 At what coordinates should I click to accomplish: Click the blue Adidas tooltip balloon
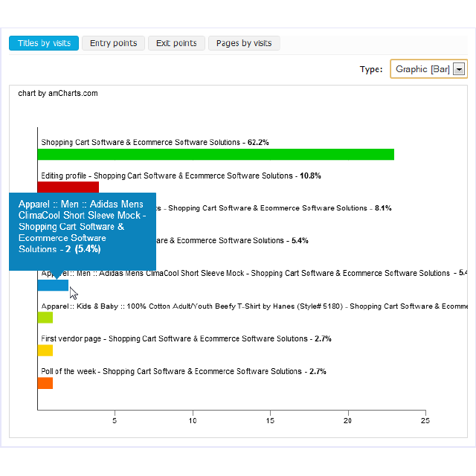point(82,231)
